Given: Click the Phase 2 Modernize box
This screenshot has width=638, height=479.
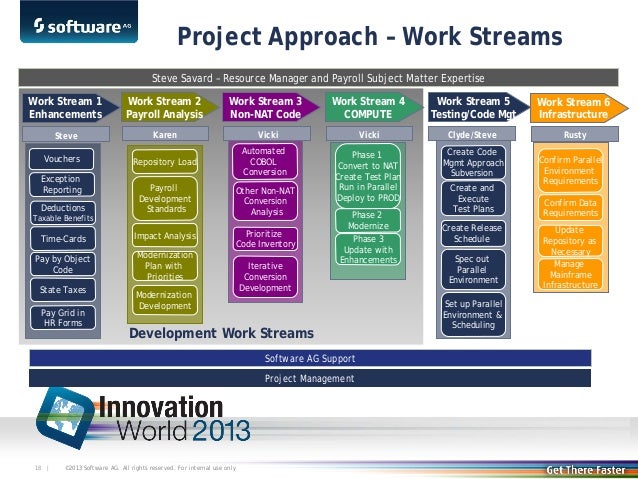Looking at the screenshot, I should 368,220.
